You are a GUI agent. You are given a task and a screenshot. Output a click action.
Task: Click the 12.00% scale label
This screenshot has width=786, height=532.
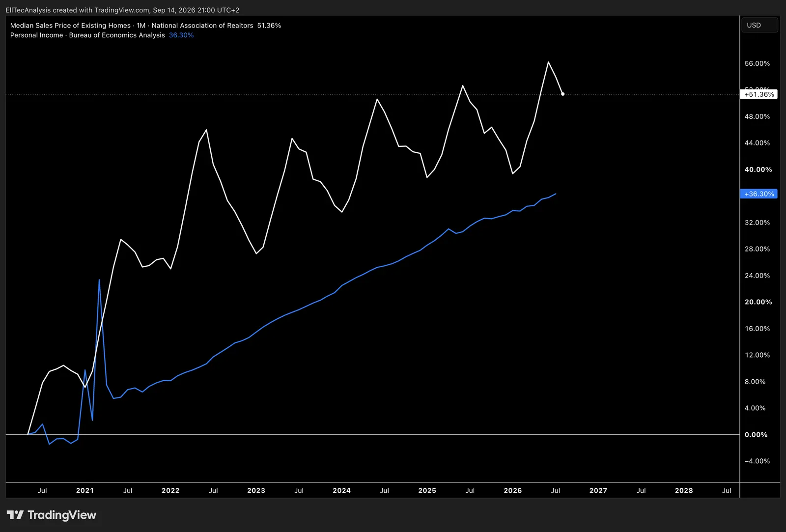click(757, 355)
